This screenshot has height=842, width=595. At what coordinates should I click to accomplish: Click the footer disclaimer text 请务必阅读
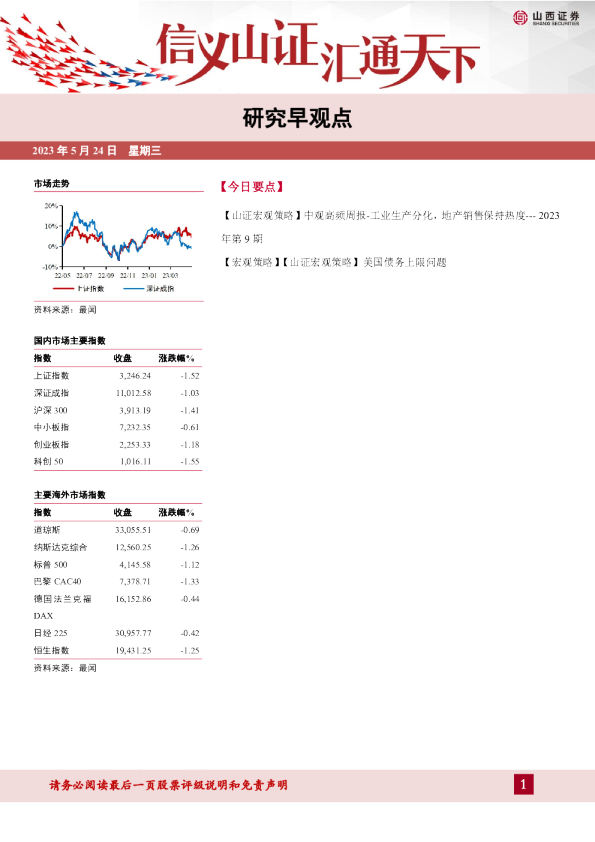pyautogui.click(x=168, y=785)
